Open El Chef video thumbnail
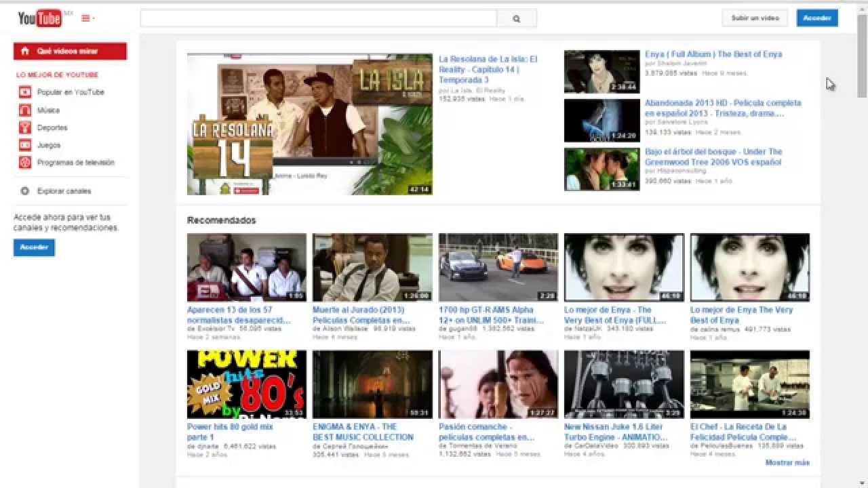This screenshot has height=488, width=868. pyautogui.click(x=750, y=384)
